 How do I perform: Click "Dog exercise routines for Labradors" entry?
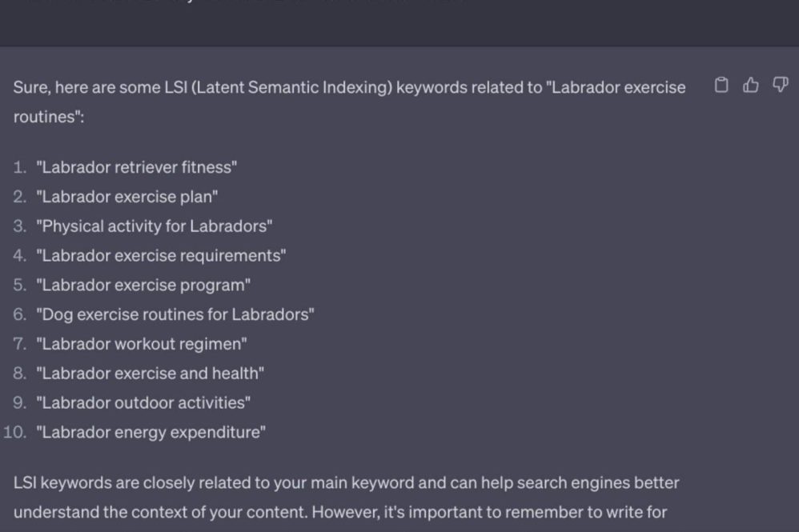pos(175,314)
